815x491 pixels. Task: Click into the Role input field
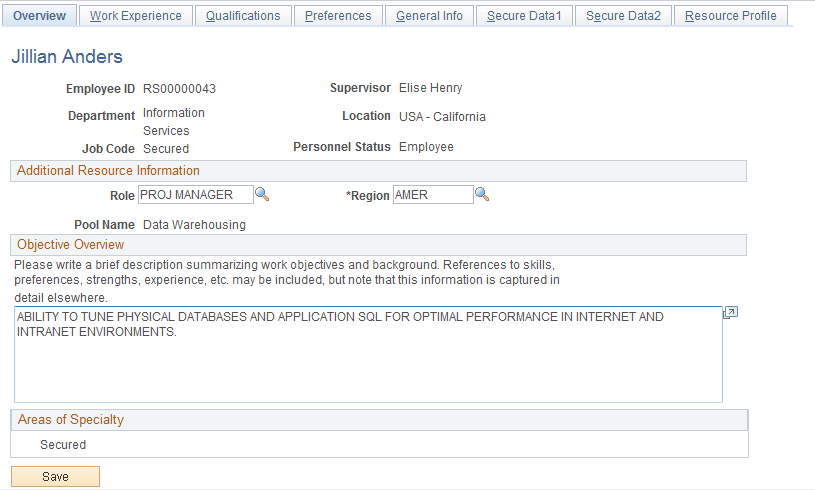click(196, 195)
